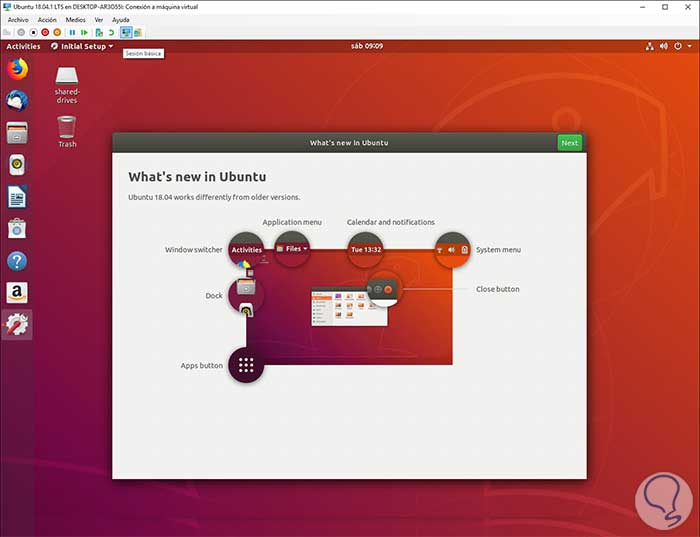Click the green Next button
This screenshot has height=537, width=700.
click(570, 143)
